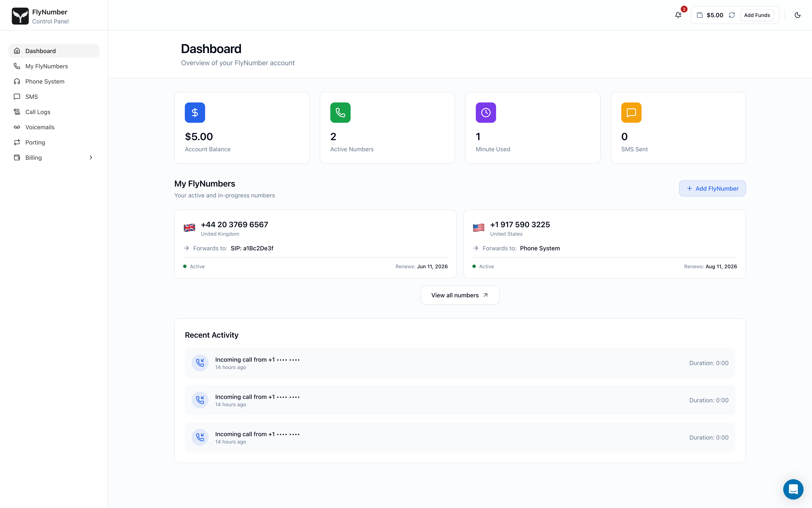Open Dashboard in the sidebar
The image size is (812, 508).
[54, 51]
